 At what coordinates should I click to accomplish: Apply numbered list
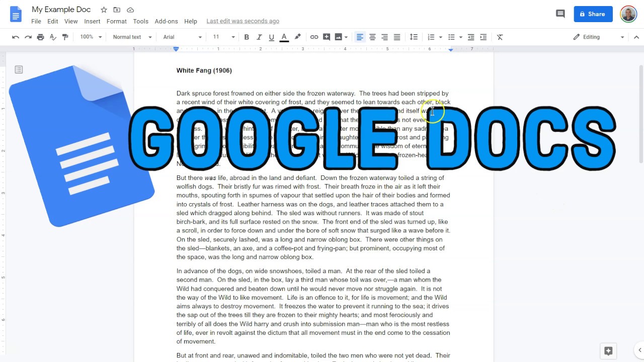pyautogui.click(x=431, y=37)
